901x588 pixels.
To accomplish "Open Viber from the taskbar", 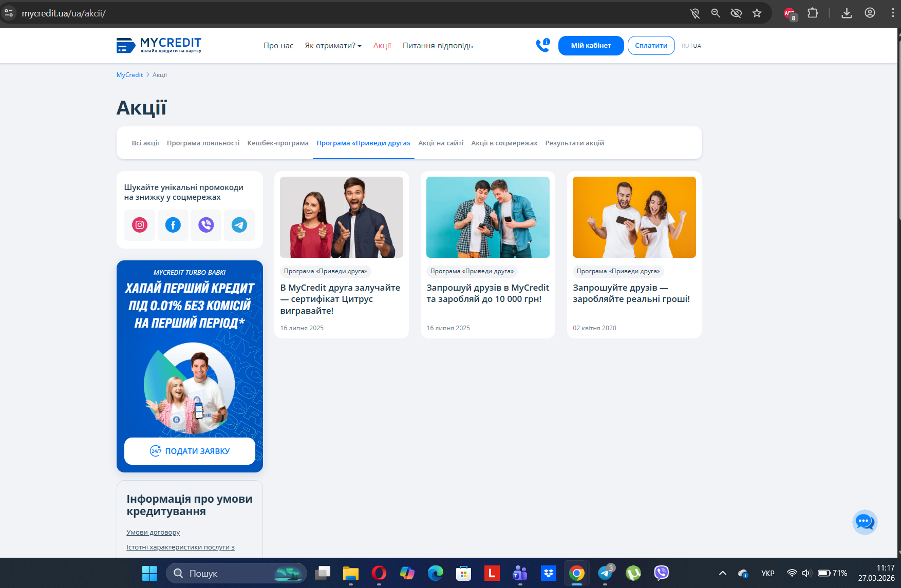I will (x=662, y=573).
